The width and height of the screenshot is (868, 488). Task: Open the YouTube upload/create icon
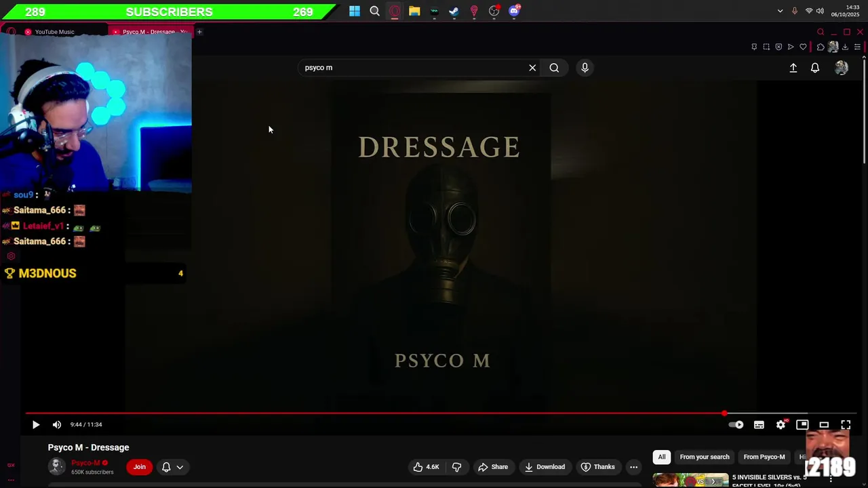793,68
